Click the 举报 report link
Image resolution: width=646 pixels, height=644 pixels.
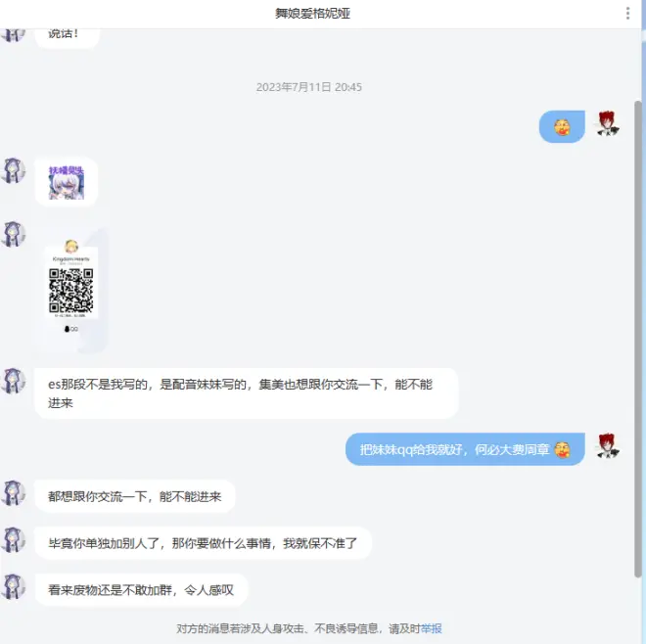(x=431, y=628)
